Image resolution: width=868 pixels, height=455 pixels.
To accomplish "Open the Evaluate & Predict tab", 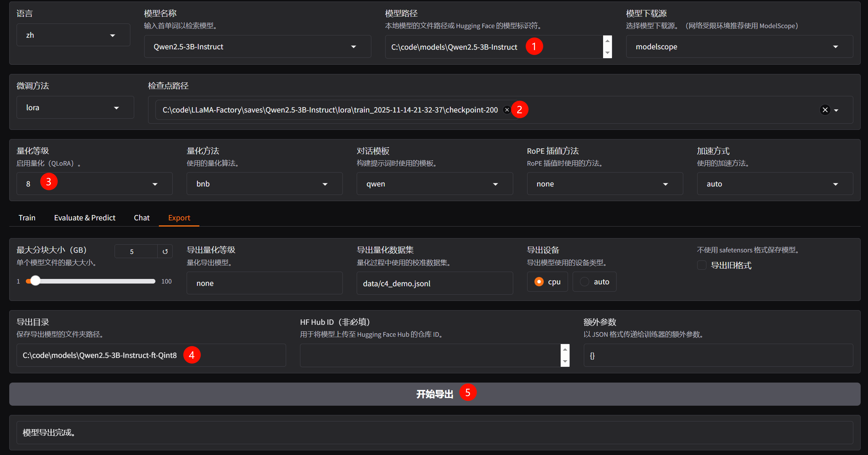I will [x=84, y=218].
